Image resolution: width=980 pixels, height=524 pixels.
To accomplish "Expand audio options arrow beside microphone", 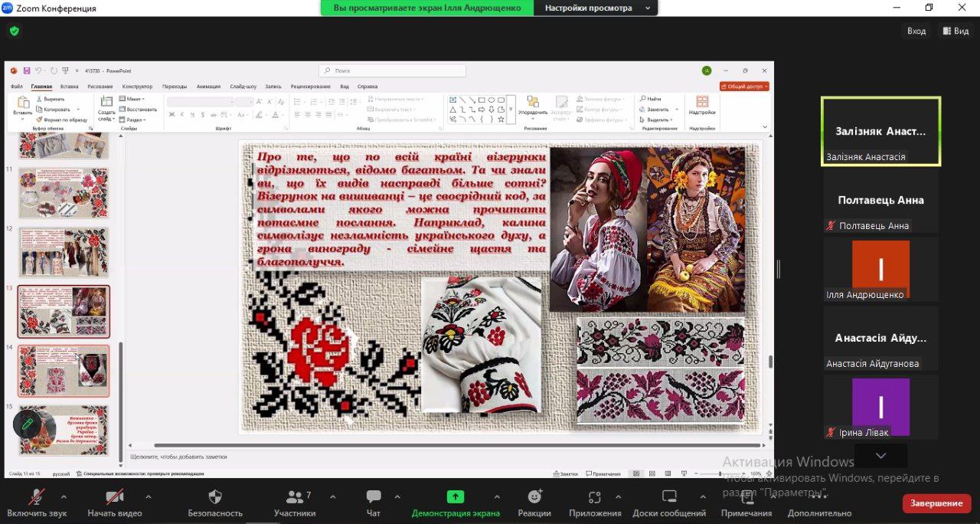I will click(63, 496).
